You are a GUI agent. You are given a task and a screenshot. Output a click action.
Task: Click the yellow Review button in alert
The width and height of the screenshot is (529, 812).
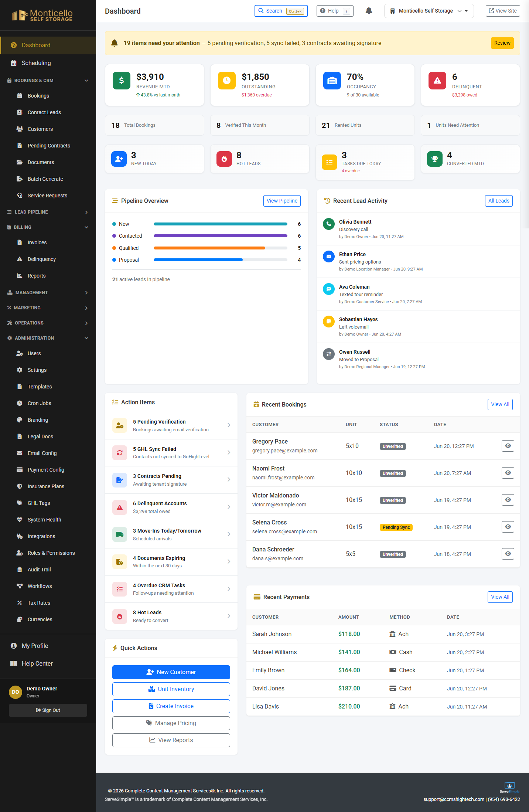[502, 43]
